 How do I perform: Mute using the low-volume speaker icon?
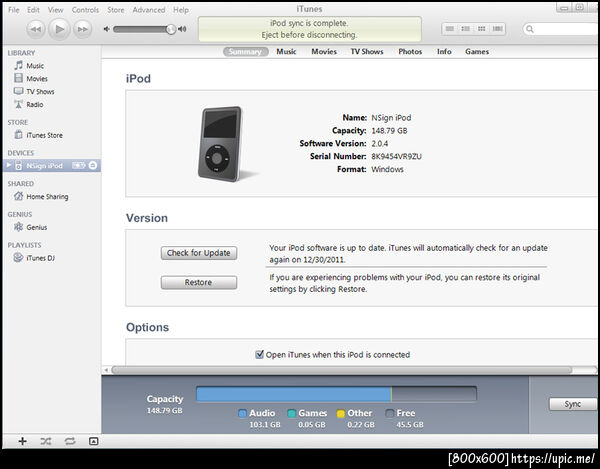(x=107, y=29)
